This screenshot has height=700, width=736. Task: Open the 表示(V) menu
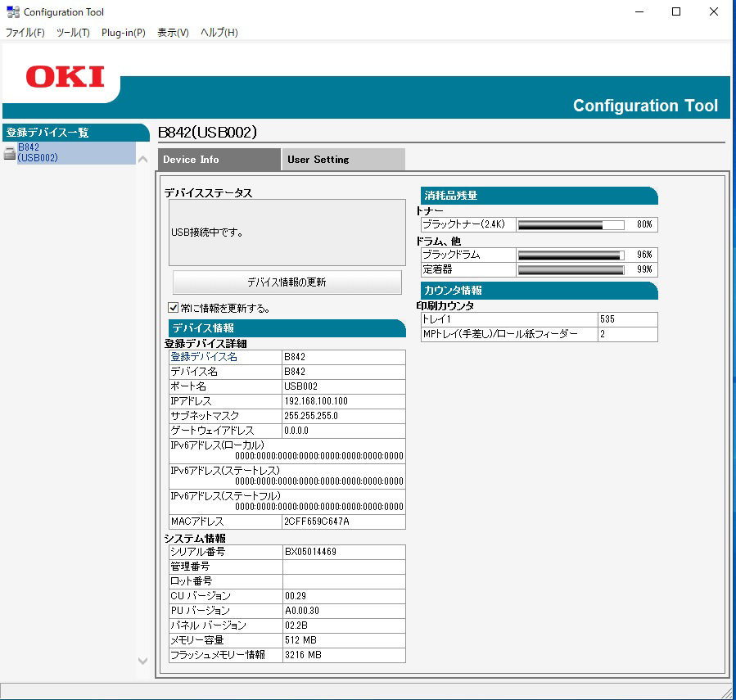pyautogui.click(x=170, y=33)
